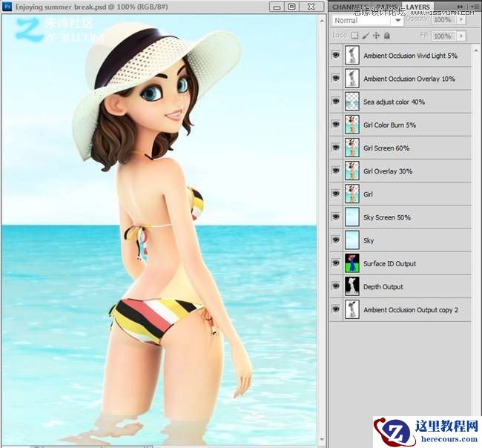The height and width of the screenshot is (448, 482).
Task: Click Surface ID Output layer thumbnail
Action: point(352,263)
